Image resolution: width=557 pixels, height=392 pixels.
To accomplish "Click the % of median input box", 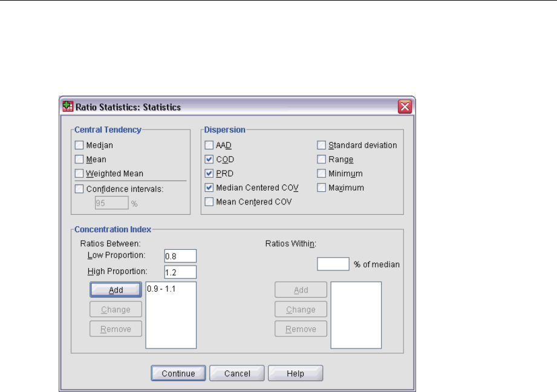I will pyautogui.click(x=333, y=264).
